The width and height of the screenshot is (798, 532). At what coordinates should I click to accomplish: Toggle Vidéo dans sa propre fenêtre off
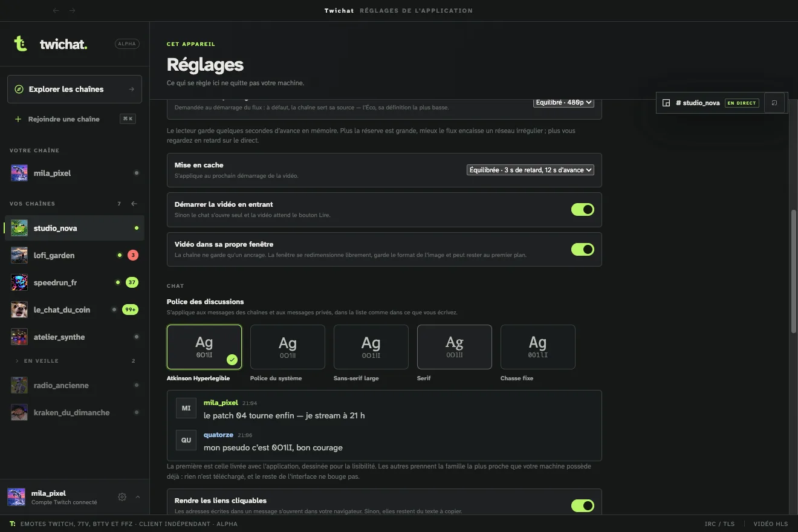[x=583, y=249]
